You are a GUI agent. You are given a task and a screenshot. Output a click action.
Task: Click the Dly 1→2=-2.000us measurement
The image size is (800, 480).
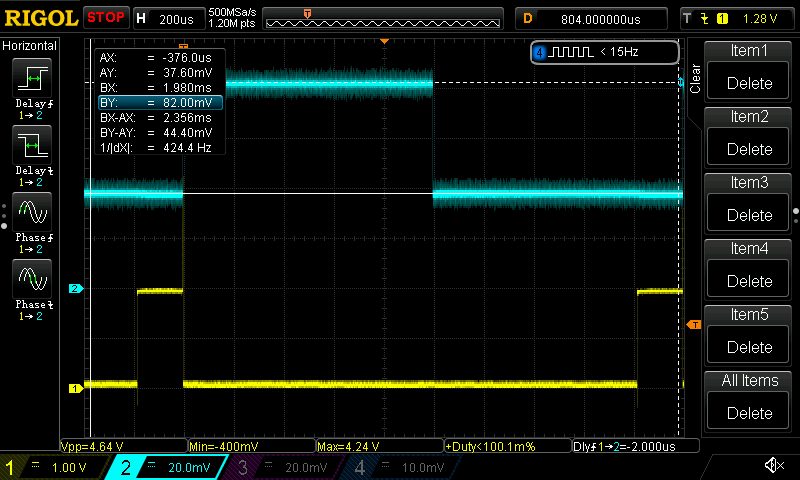(x=636, y=446)
